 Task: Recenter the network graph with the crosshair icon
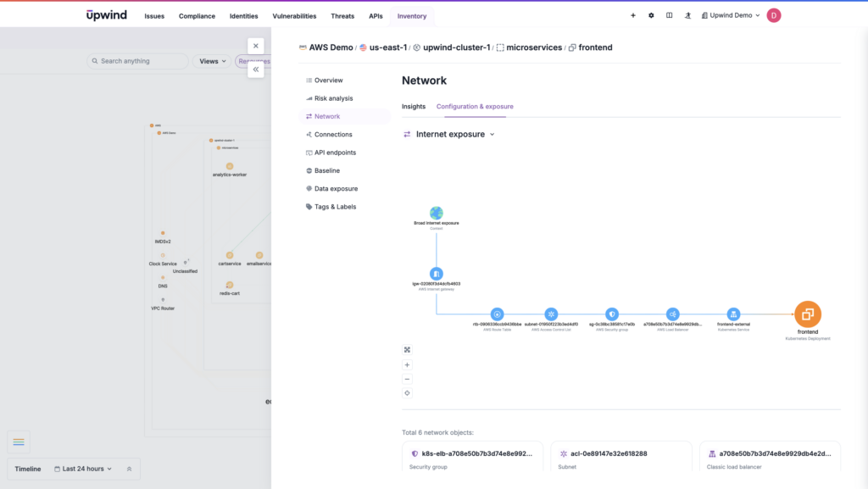tap(407, 392)
